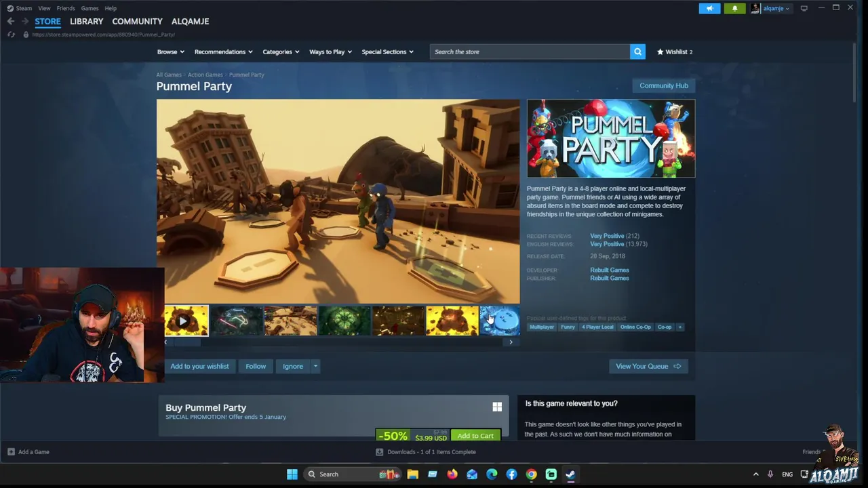Show hidden system tray icons
The width and height of the screenshot is (868, 488).
(x=755, y=474)
